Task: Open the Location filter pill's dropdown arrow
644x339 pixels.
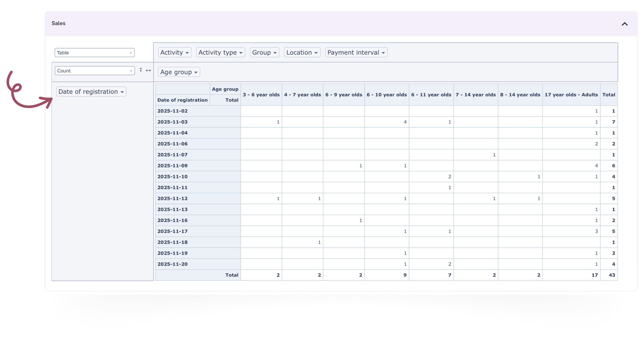Action: coord(316,52)
